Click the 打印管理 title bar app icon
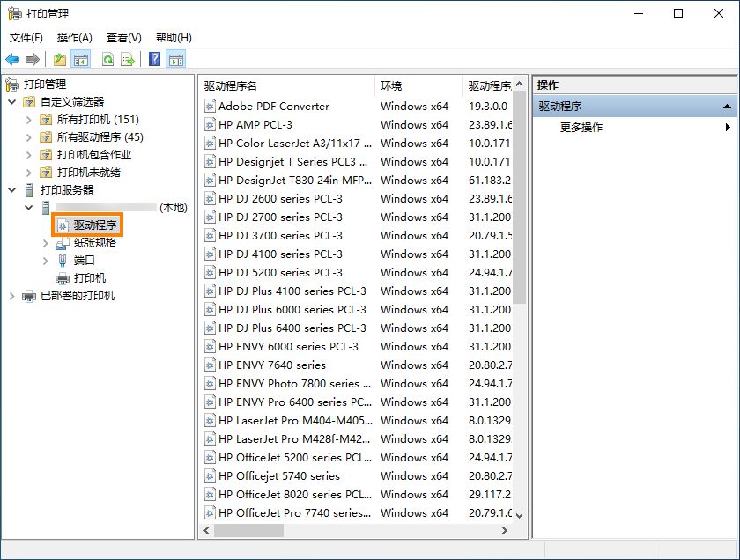This screenshot has height=560, width=740. (15, 13)
